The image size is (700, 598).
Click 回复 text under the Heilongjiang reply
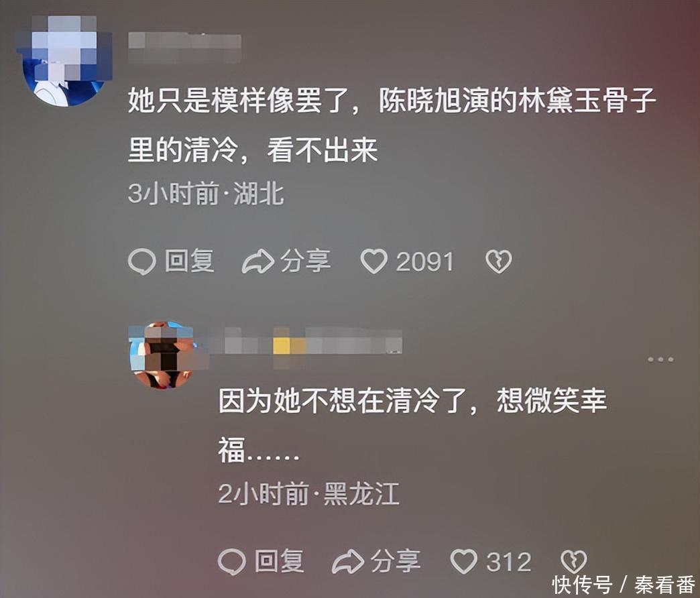tap(280, 561)
